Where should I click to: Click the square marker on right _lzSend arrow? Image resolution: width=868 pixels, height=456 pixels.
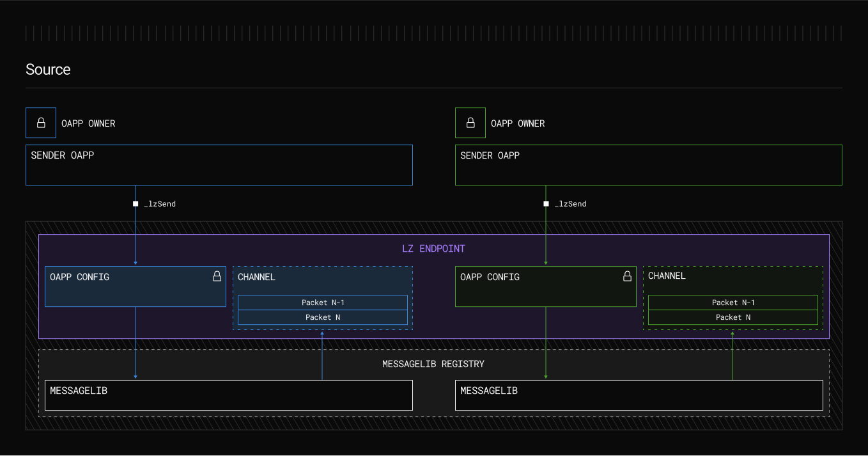tap(546, 203)
